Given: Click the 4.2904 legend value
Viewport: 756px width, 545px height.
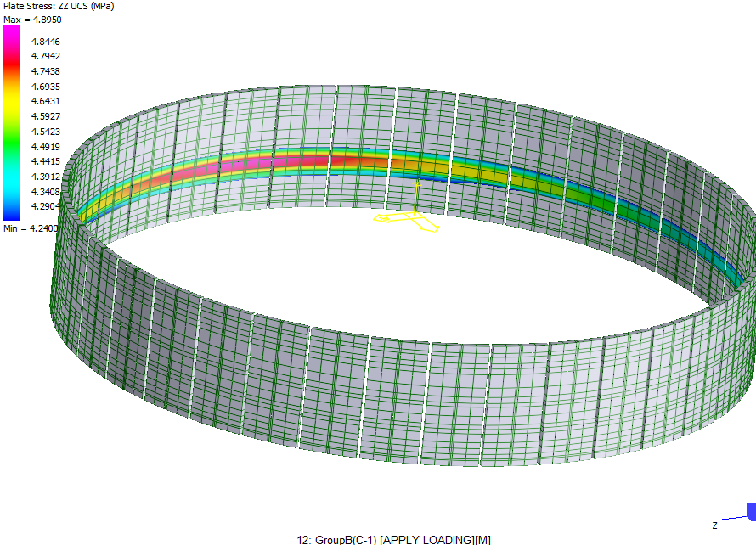Looking at the screenshot, I should (44, 206).
